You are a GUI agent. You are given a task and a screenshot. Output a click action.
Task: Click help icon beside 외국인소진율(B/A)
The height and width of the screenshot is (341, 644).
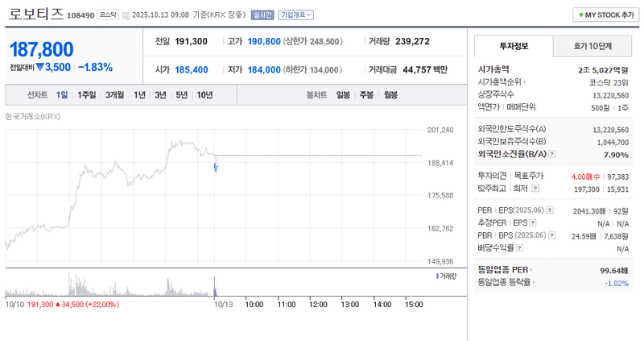pyautogui.click(x=550, y=153)
